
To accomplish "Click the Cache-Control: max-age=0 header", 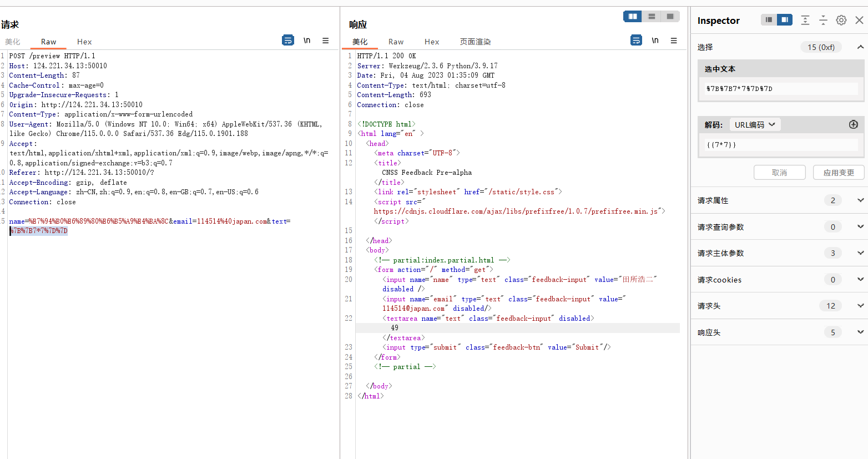I will point(56,85).
